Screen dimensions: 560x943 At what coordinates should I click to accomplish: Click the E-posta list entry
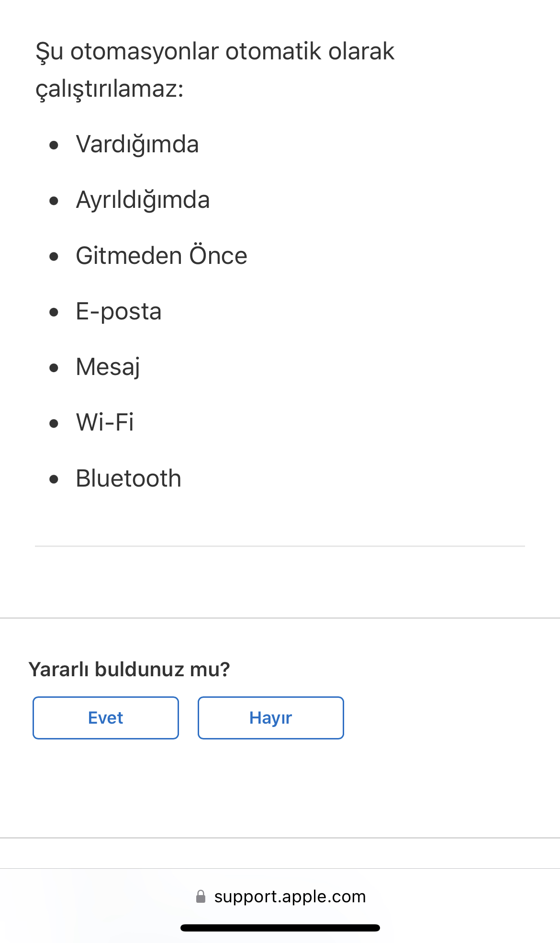click(x=119, y=312)
